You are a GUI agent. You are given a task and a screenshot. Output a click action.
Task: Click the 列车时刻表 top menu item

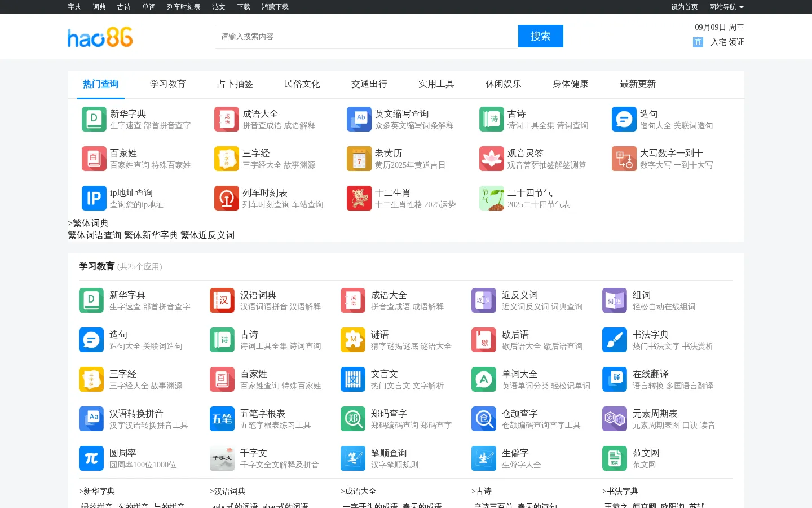[183, 7]
